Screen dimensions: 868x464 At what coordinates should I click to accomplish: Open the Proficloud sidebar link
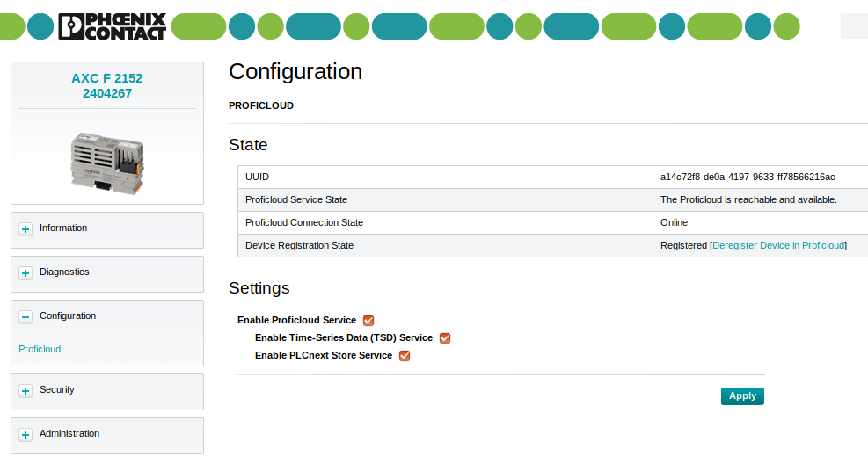(40, 349)
